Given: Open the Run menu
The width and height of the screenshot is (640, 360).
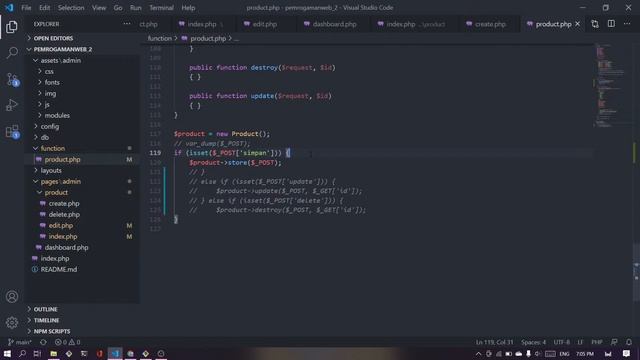Looking at the screenshot, I should click(x=136, y=8).
